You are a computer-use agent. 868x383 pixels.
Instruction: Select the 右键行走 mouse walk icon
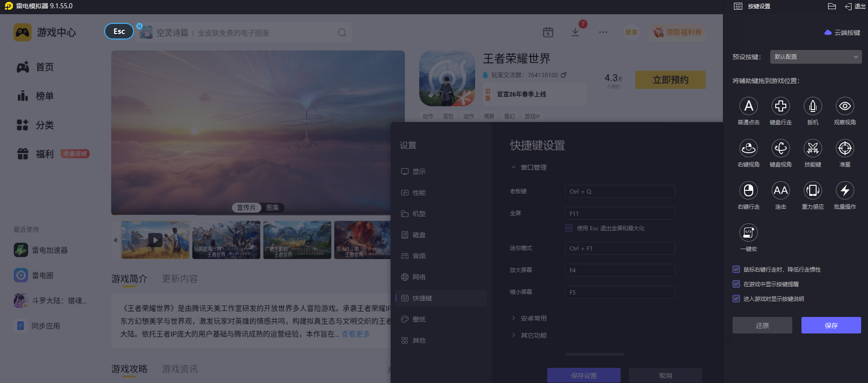[749, 191]
